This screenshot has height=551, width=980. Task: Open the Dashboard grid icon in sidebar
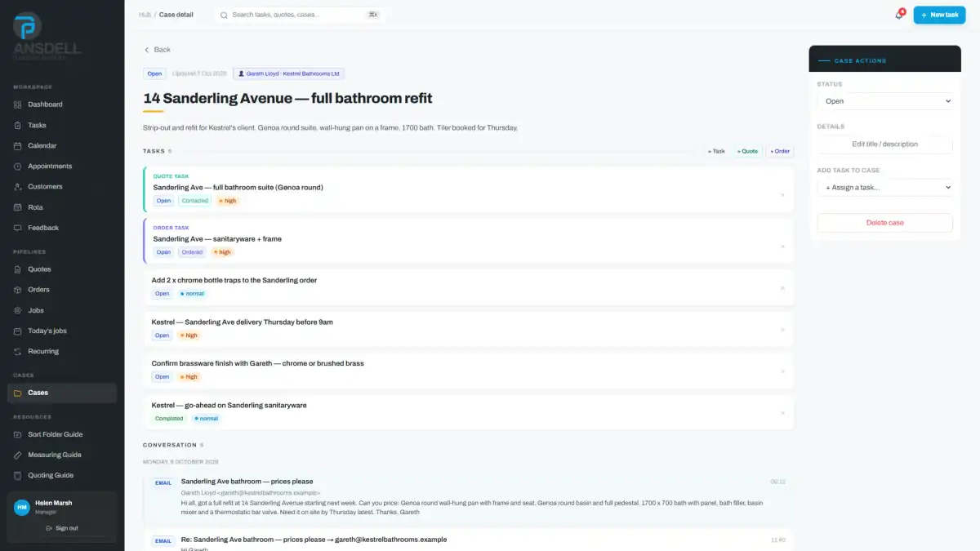point(18,104)
